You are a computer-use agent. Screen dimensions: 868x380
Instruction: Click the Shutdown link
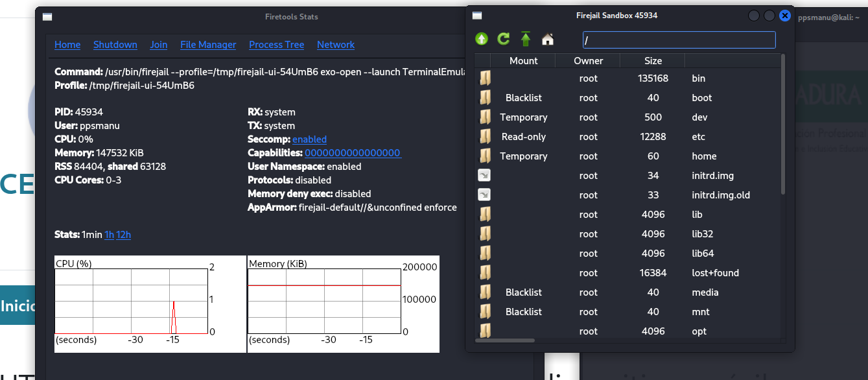click(115, 45)
